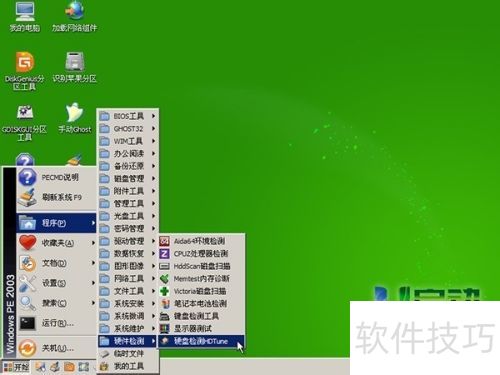Launch the 手动Ghost desktop icon

click(x=74, y=118)
